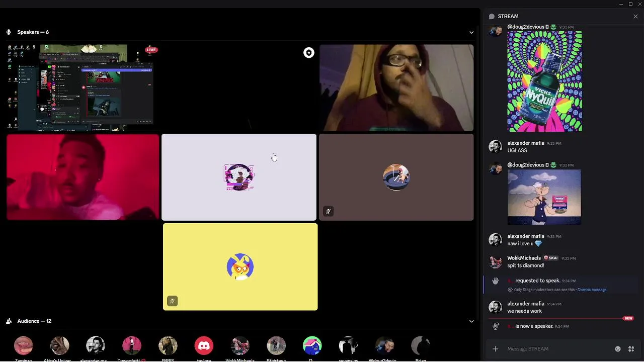Click the 'we needa work' message
644x362 pixels.
pyautogui.click(x=524, y=311)
